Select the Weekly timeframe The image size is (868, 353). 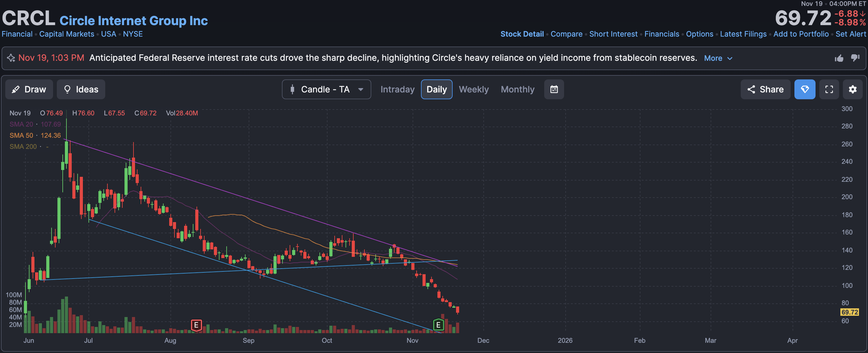coord(473,89)
